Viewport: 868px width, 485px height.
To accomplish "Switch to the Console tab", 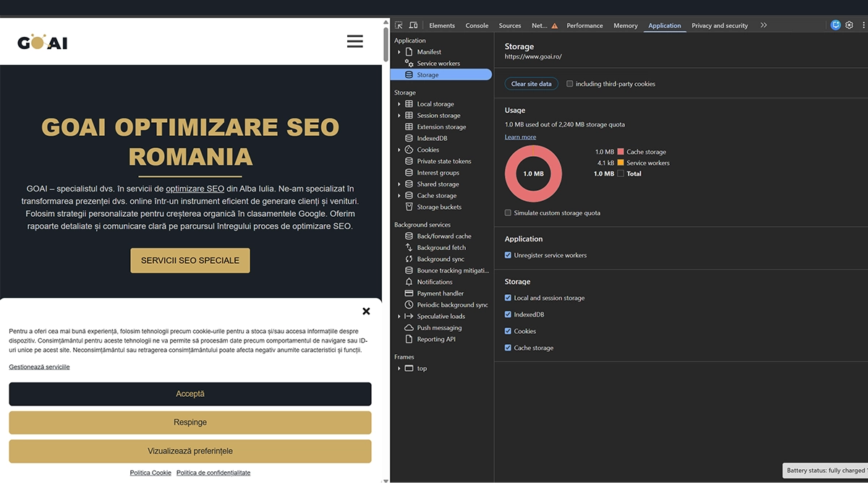I will coord(477,25).
